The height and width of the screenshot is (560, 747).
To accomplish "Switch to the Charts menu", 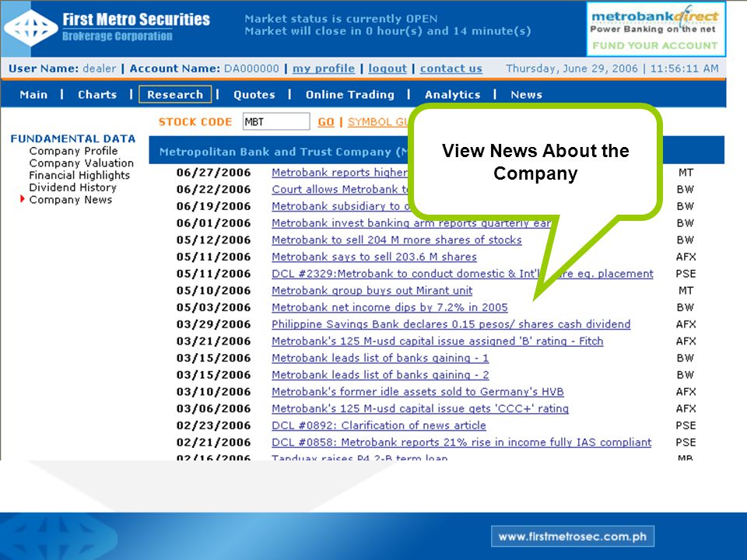I will click(x=97, y=94).
